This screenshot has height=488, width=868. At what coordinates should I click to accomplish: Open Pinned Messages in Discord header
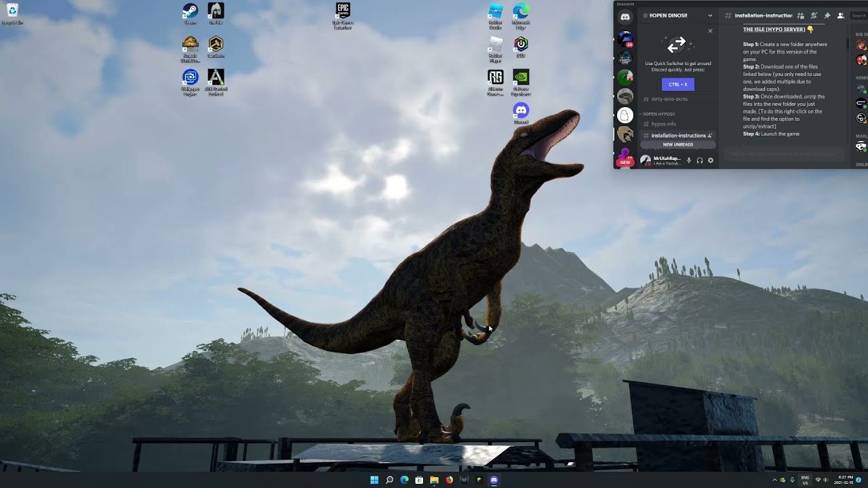tap(827, 16)
